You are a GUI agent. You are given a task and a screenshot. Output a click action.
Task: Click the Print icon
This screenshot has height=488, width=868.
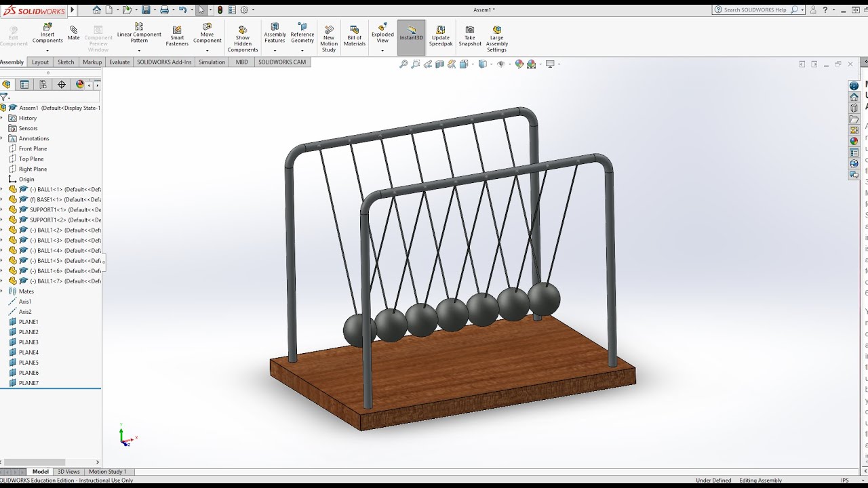click(164, 10)
